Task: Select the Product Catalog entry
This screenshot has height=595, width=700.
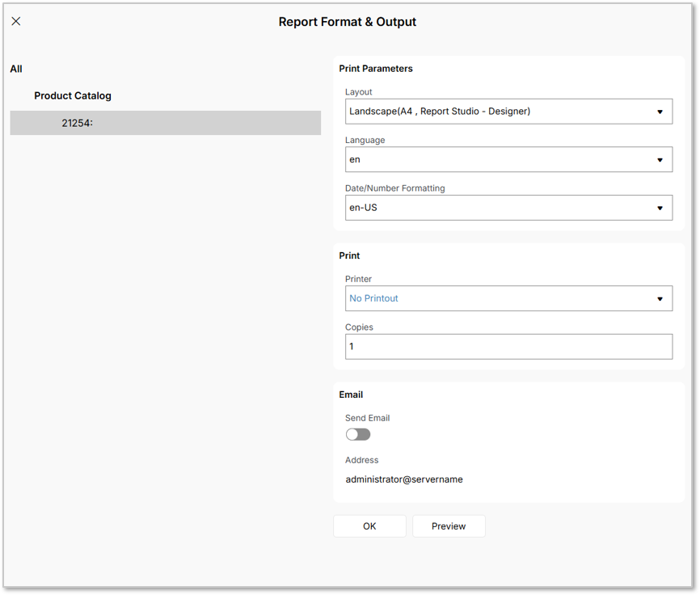Action: [x=73, y=95]
